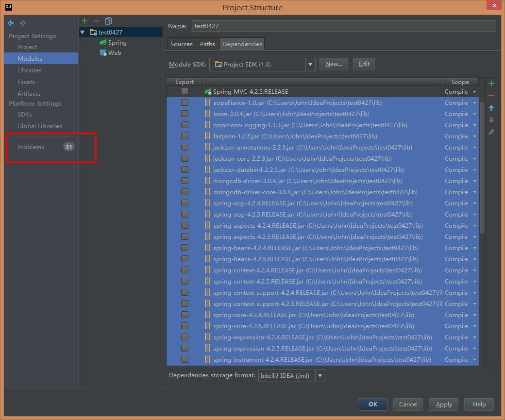
Task: Check the export box for jackson-annotations-2.2.3.jar
Action: click(185, 147)
